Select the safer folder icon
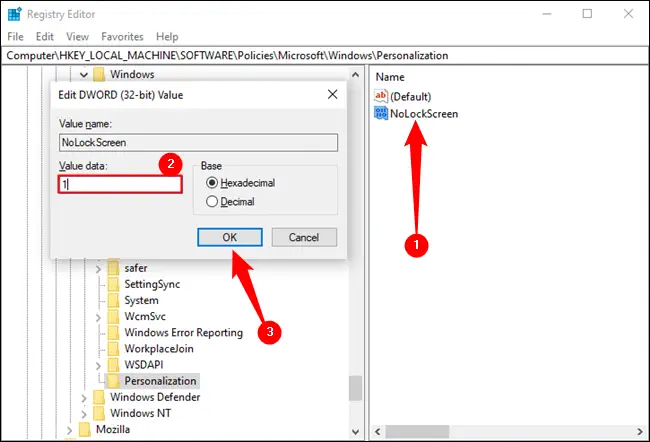Screen dimensions: 650x442 click(114, 268)
